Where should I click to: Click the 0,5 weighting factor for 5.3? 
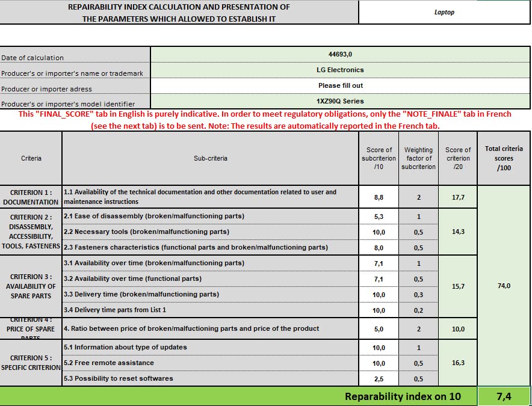tap(418, 379)
